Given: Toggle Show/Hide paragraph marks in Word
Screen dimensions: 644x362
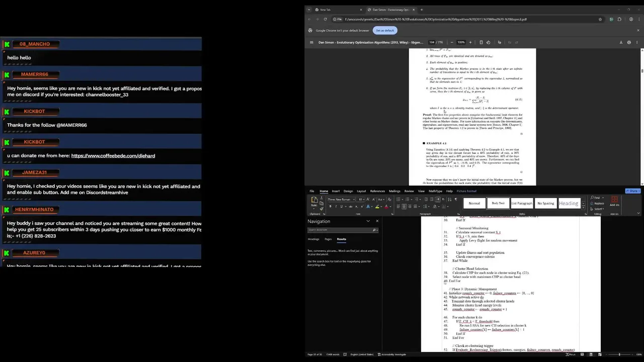Looking at the screenshot, I should 455,200.
